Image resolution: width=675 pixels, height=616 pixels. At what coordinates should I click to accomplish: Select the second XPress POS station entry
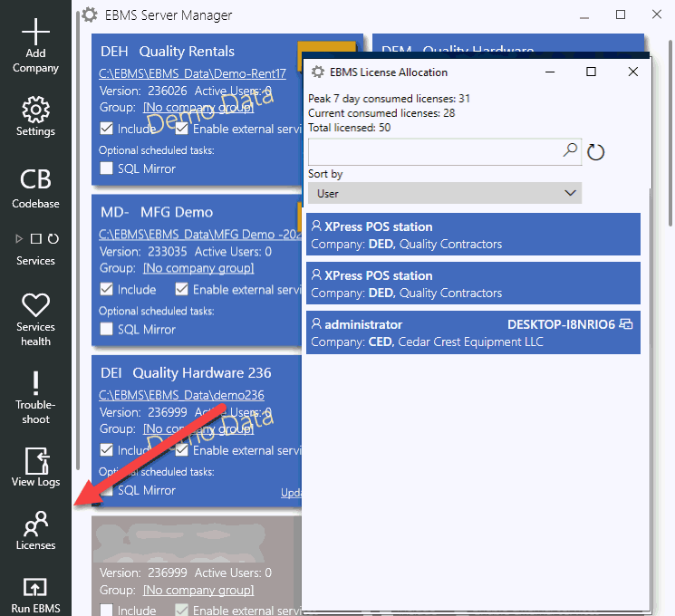[473, 284]
